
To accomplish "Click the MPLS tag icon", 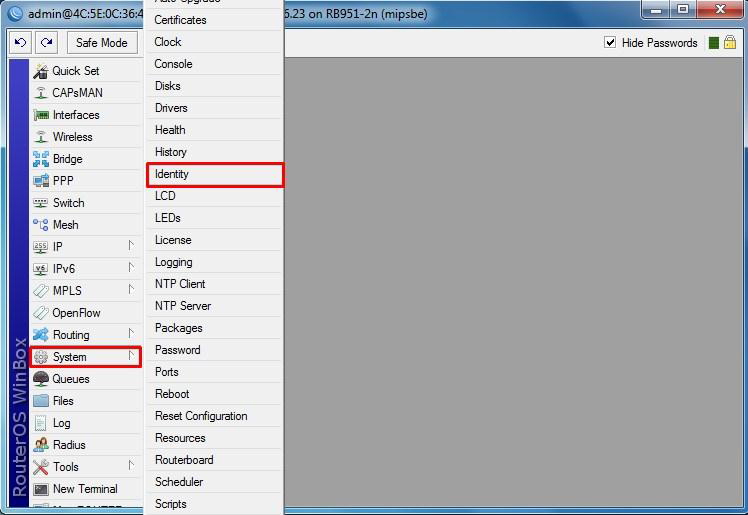I will [41, 290].
